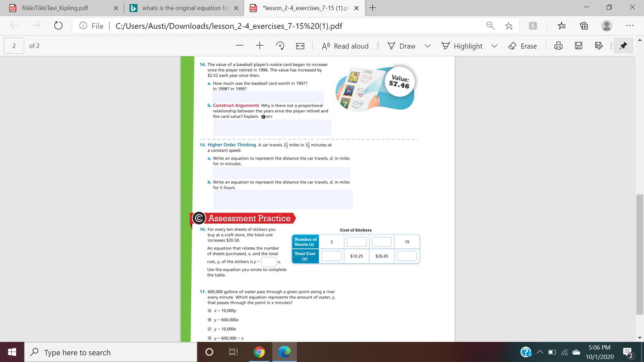Click the Zoom out minus icon

click(x=239, y=46)
